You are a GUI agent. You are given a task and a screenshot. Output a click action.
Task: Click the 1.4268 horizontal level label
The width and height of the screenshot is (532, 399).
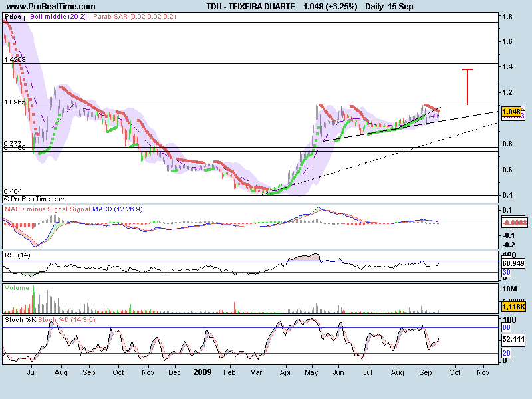point(15,60)
